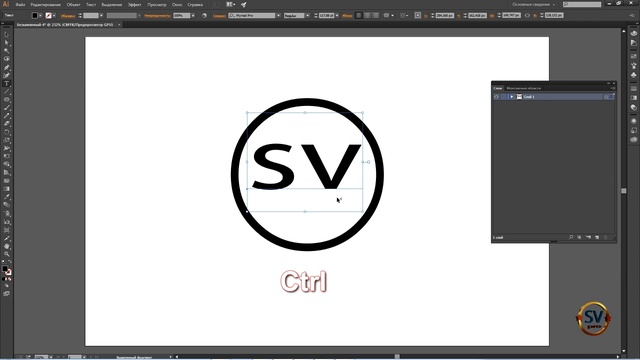Click the stroke swatch in control bar
Viewport: 640px width, 360px height.
point(49,16)
